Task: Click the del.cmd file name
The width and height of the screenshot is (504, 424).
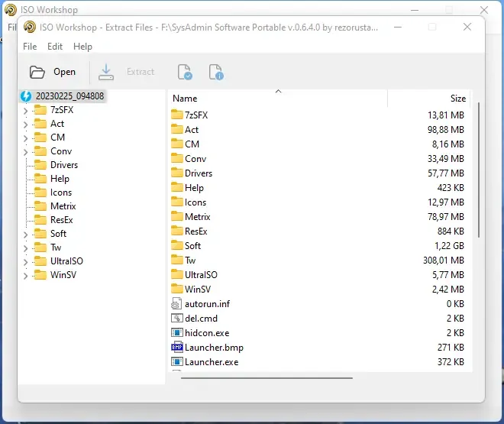Action: [x=201, y=319]
